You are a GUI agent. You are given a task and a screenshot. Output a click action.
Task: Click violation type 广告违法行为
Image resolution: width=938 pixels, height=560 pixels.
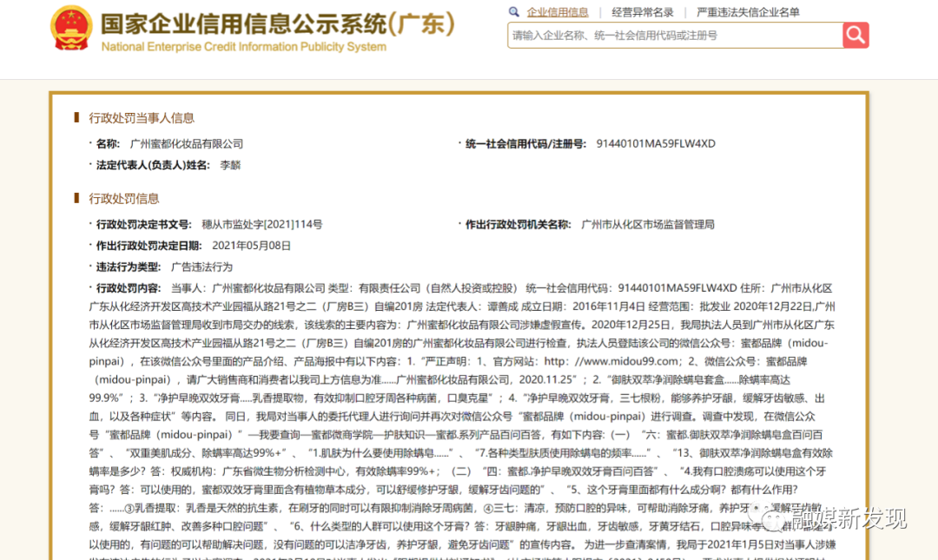[201, 267]
